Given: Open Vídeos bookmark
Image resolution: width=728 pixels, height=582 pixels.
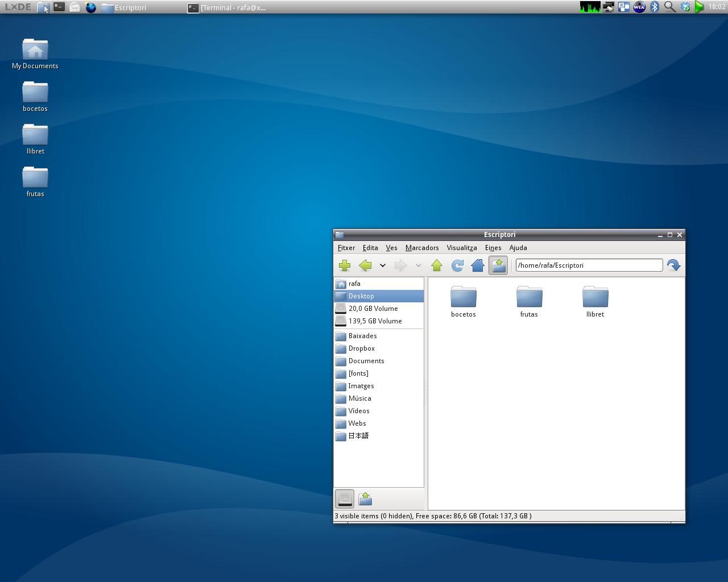Looking at the screenshot, I should point(379,411).
